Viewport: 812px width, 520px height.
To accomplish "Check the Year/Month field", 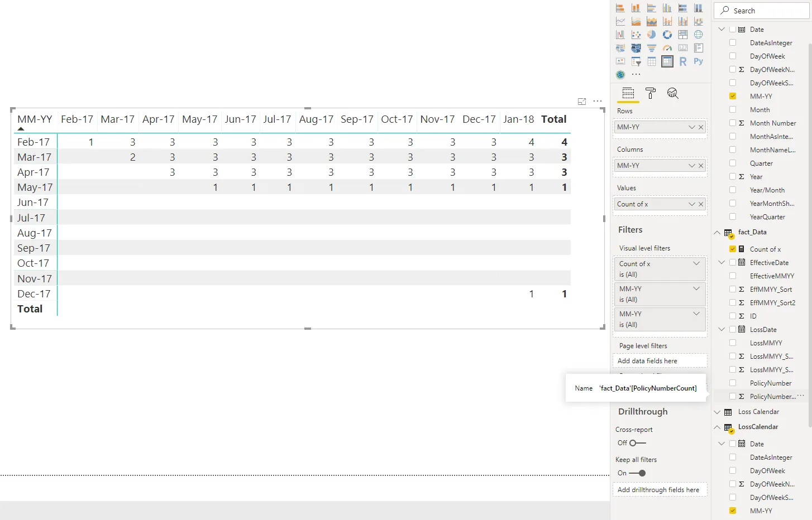I will (x=733, y=190).
